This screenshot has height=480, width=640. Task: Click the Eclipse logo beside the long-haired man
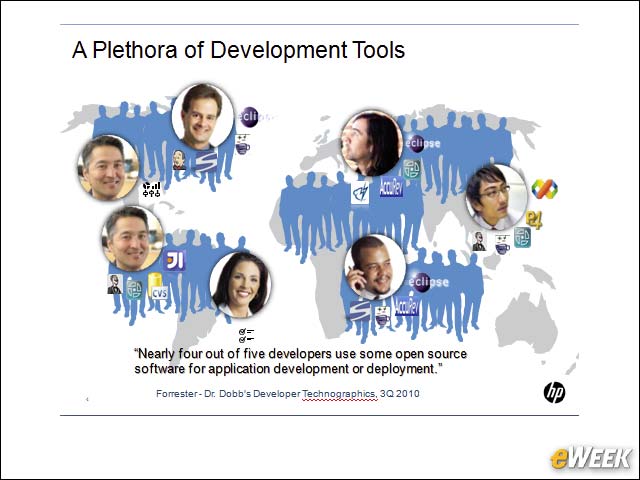tap(423, 144)
